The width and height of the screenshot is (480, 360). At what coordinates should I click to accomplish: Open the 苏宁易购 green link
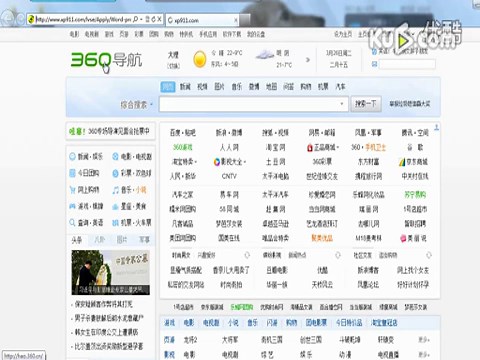(415, 195)
